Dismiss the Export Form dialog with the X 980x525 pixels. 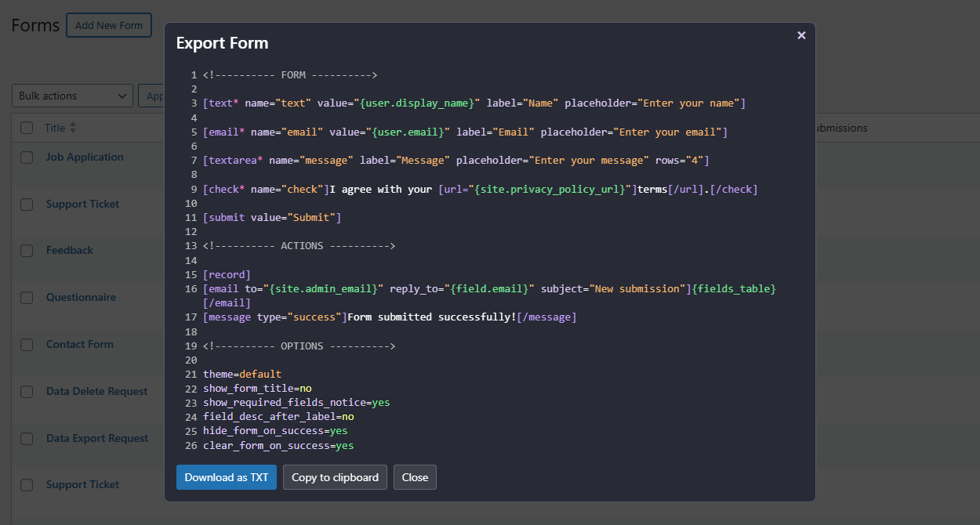(x=801, y=34)
